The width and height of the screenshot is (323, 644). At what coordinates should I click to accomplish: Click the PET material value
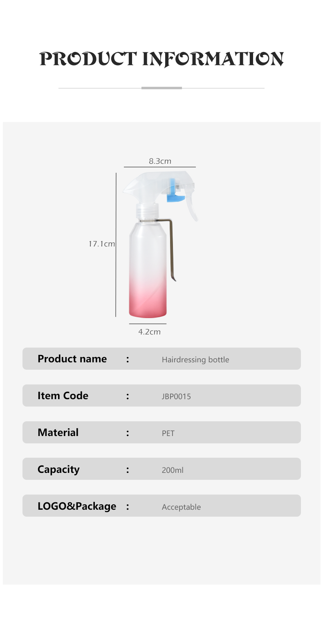point(168,433)
